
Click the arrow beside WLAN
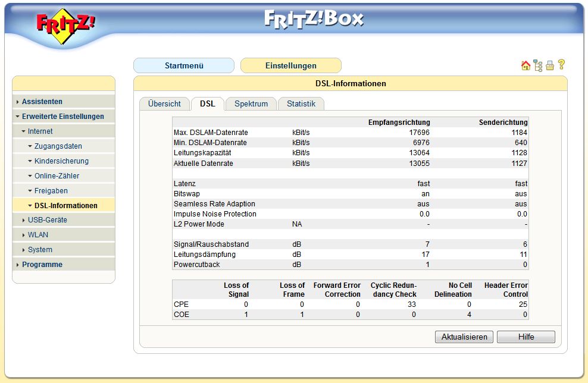24,236
